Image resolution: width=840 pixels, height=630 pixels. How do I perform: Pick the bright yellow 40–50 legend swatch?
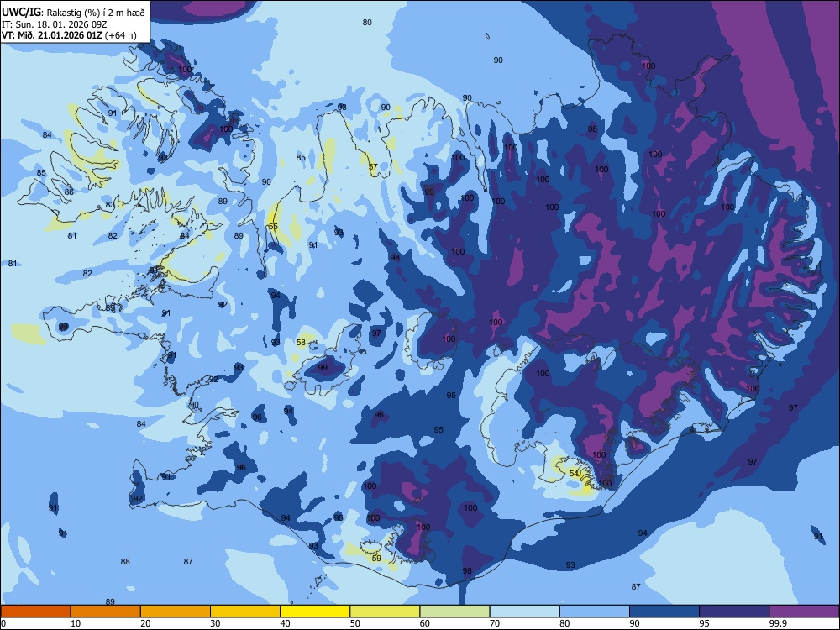click(315, 612)
